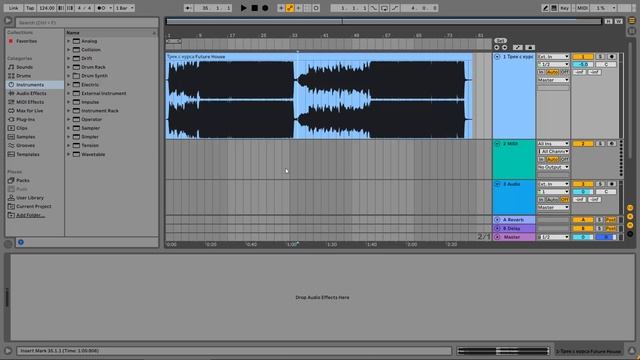
Task: Toggle track 1 activator button
Action: (x=582, y=57)
